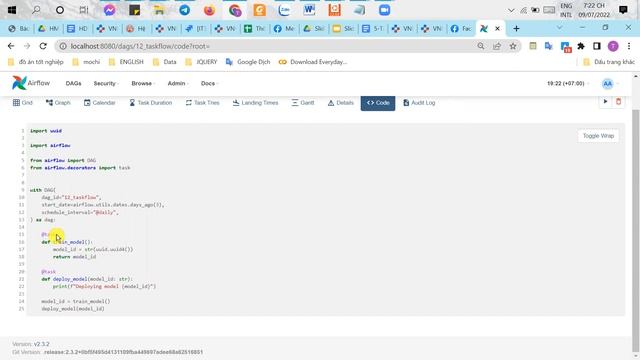Image resolution: width=640 pixels, height=360 pixels.
Task: Open Zoom from the taskbar
Action: click(x=384, y=10)
